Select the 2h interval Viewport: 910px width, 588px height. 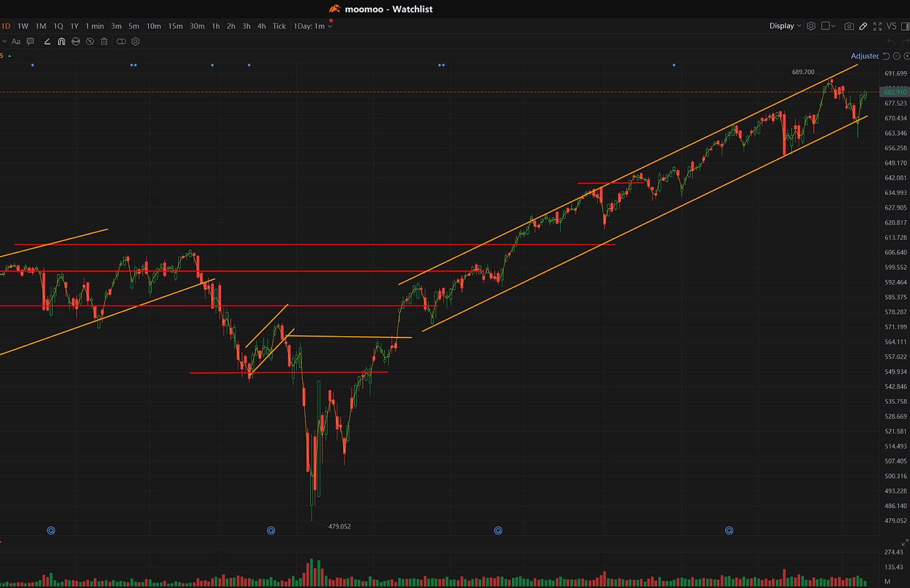231,26
